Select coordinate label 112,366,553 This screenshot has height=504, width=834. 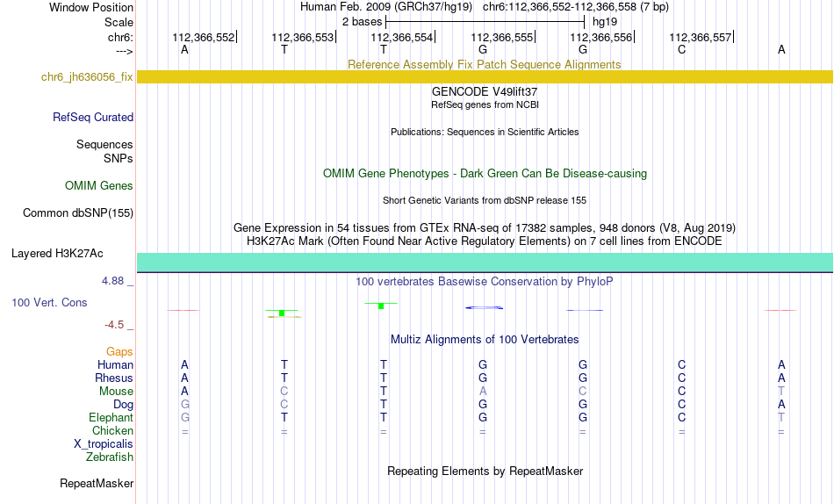point(303,37)
